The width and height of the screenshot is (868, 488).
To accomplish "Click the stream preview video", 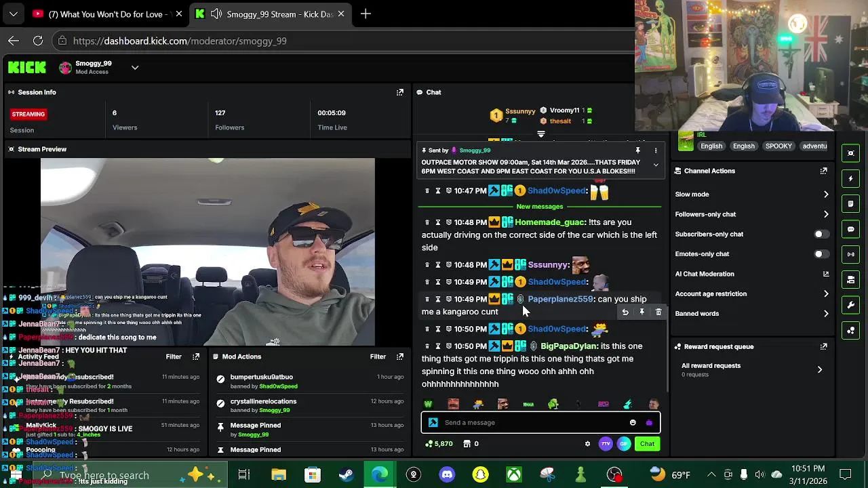I will tap(208, 252).
